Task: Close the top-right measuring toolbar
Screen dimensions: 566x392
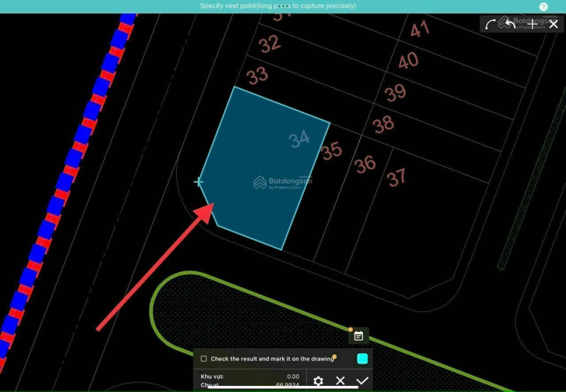Action: tap(553, 24)
